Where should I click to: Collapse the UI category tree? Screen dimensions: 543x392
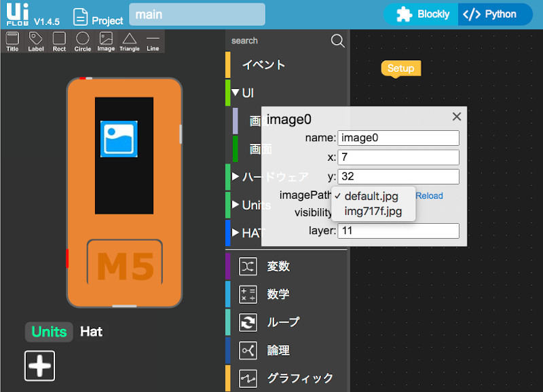pos(236,92)
